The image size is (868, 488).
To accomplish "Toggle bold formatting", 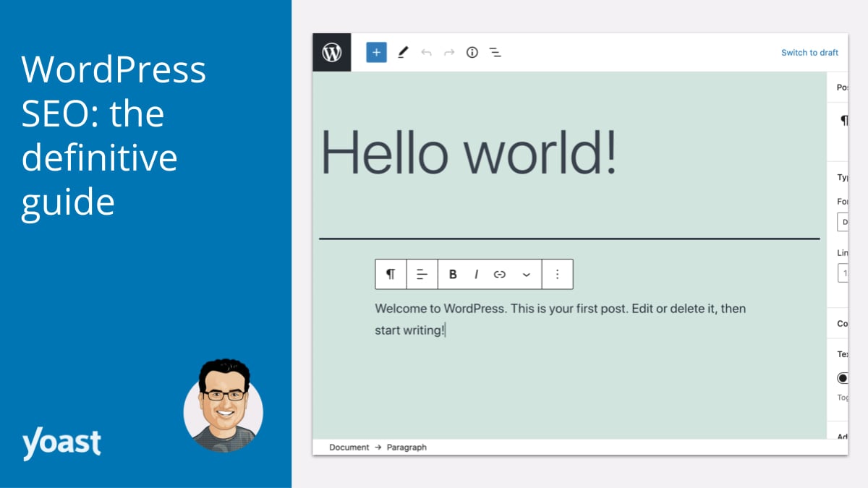I will (453, 274).
